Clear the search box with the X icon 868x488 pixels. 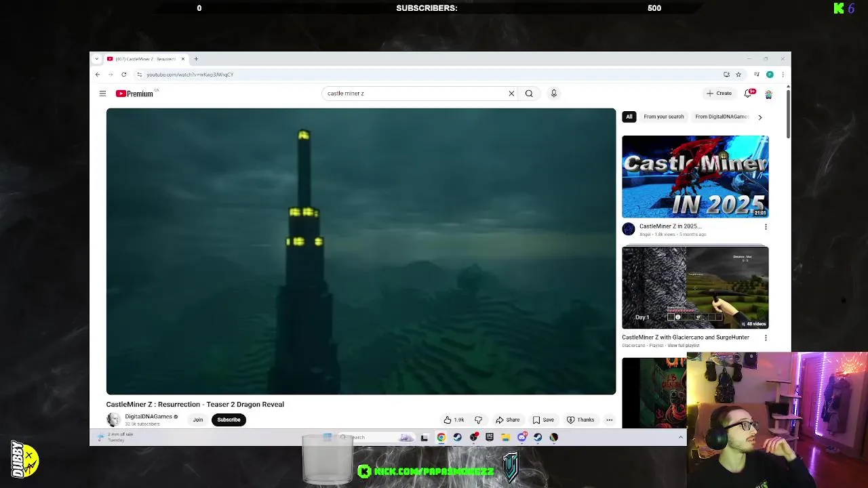tap(511, 94)
